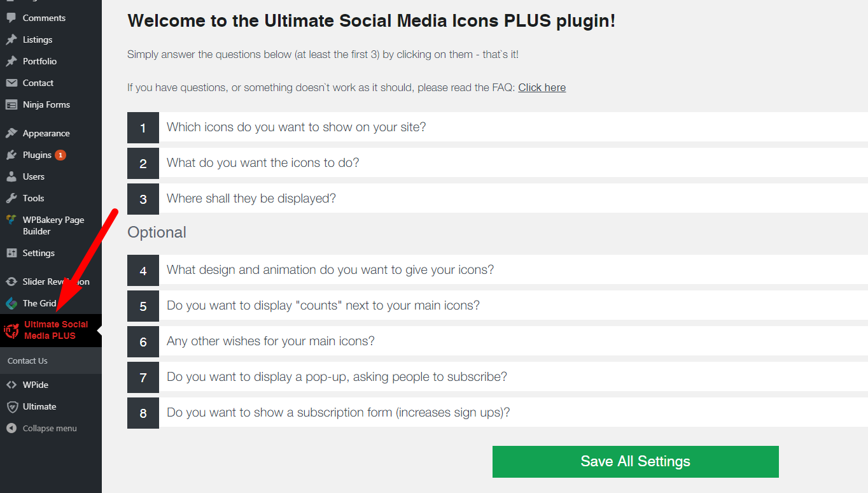Click the Comments speech bubble icon
Image resolution: width=868 pixels, height=493 pixels.
point(11,18)
